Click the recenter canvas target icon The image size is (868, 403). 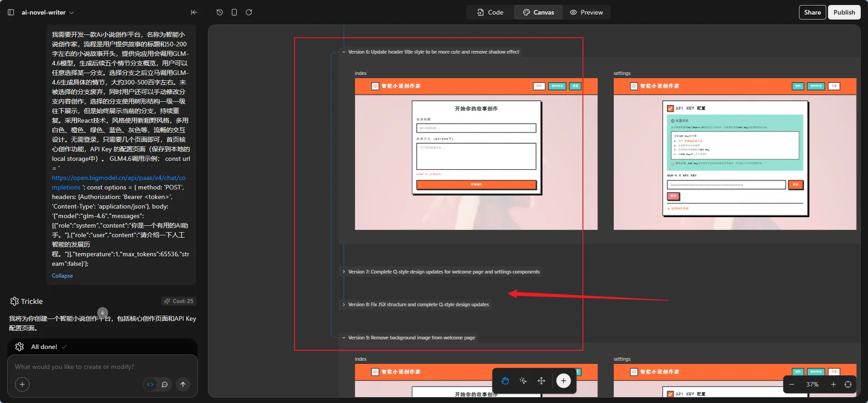pos(848,384)
